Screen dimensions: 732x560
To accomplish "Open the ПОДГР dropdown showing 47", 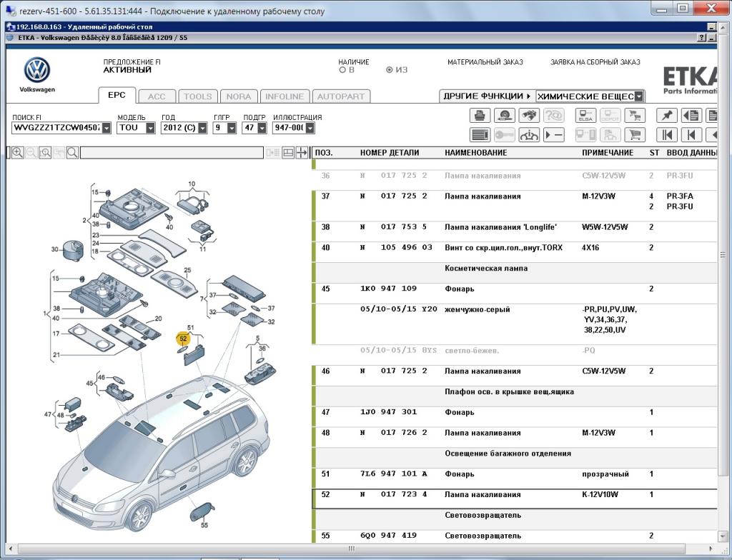I will (x=262, y=128).
